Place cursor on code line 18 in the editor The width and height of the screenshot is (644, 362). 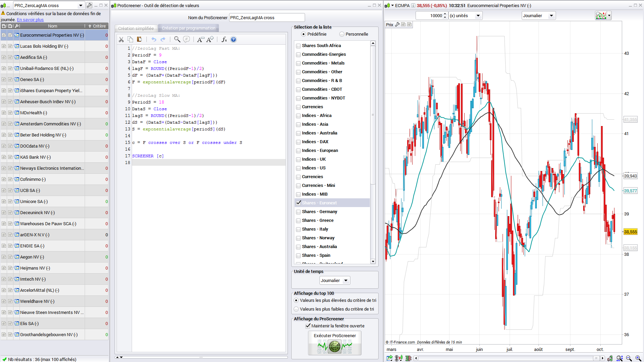[208, 163]
